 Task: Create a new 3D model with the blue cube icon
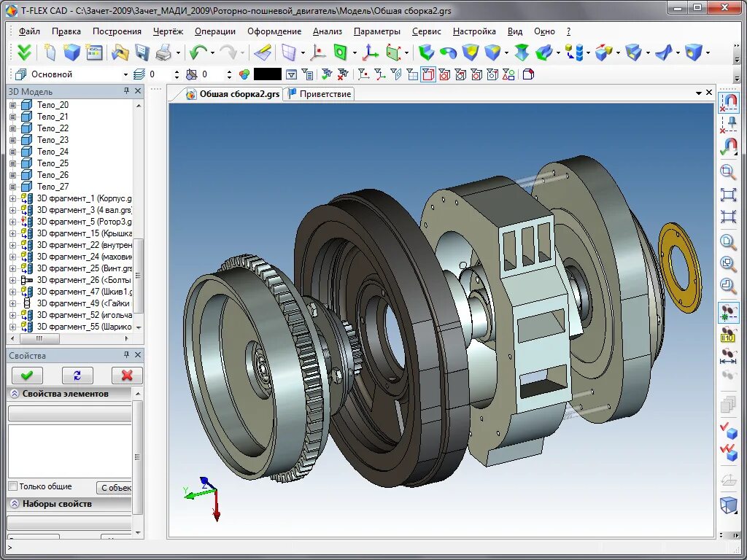tap(71, 52)
